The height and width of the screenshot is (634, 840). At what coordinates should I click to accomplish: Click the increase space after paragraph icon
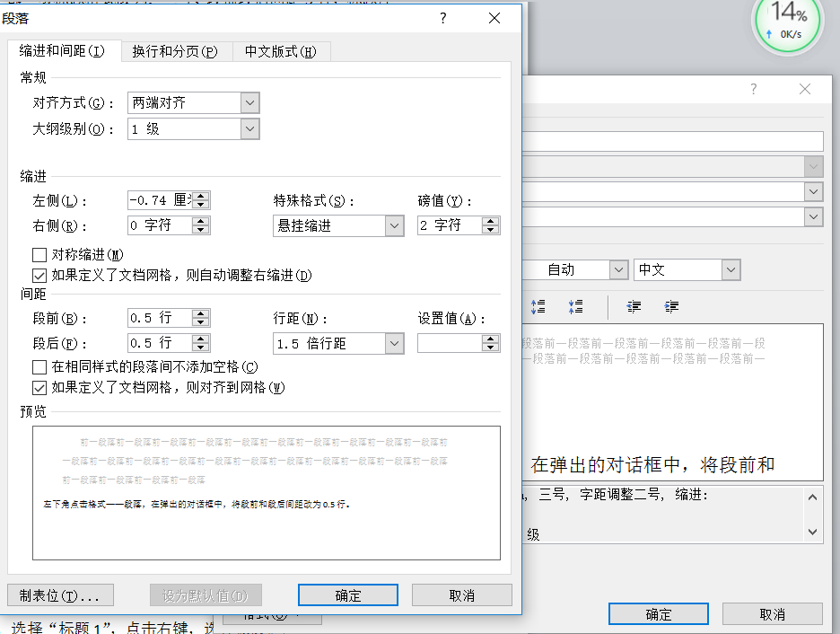[575, 306]
